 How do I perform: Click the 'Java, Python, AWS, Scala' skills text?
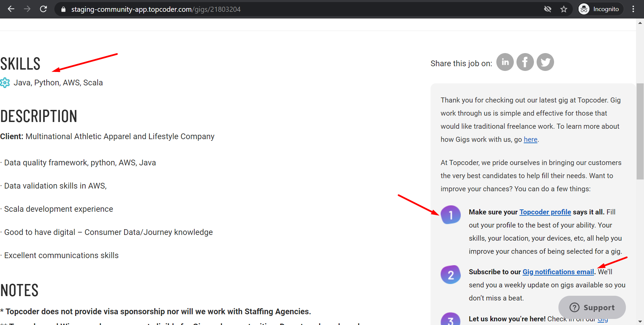(x=58, y=83)
